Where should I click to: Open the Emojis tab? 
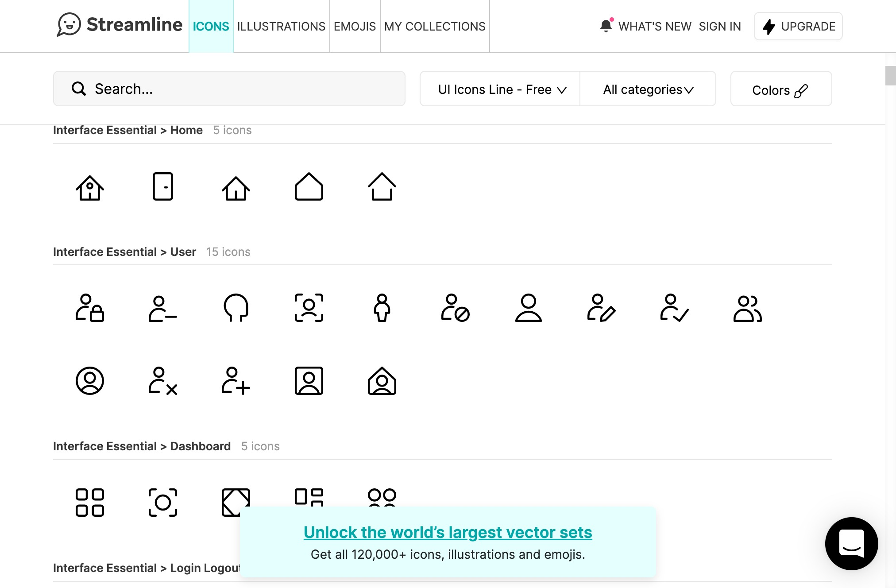355,27
